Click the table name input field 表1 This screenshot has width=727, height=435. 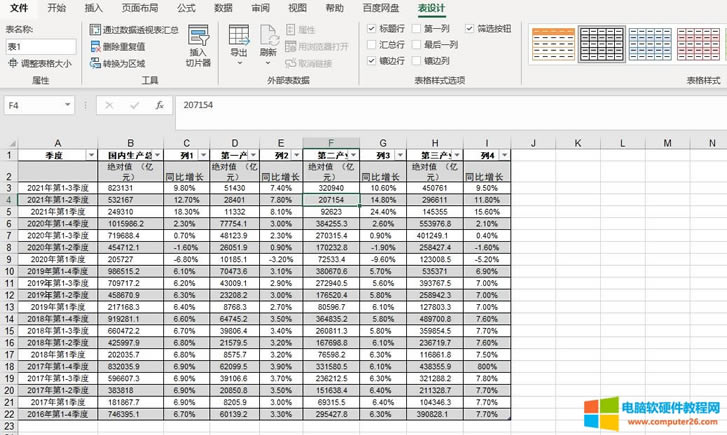pyautogui.click(x=40, y=47)
